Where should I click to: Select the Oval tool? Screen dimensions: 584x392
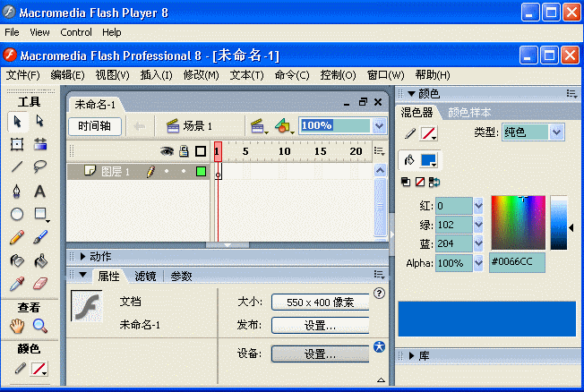(x=17, y=214)
